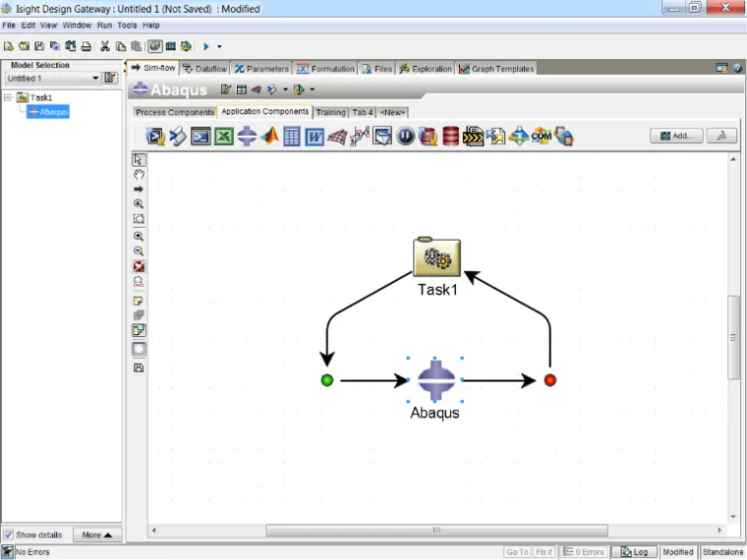Click the red X tool in side toolbar

pos(139,266)
